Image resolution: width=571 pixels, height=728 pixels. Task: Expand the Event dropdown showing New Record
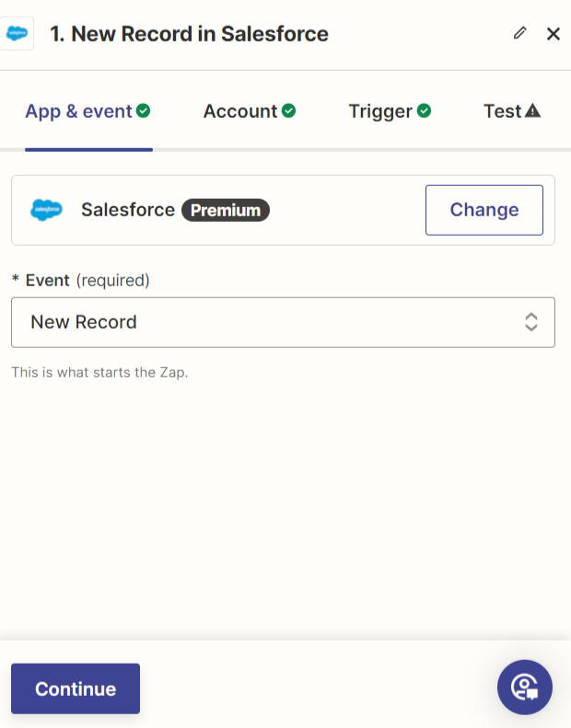tap(283, 322)
